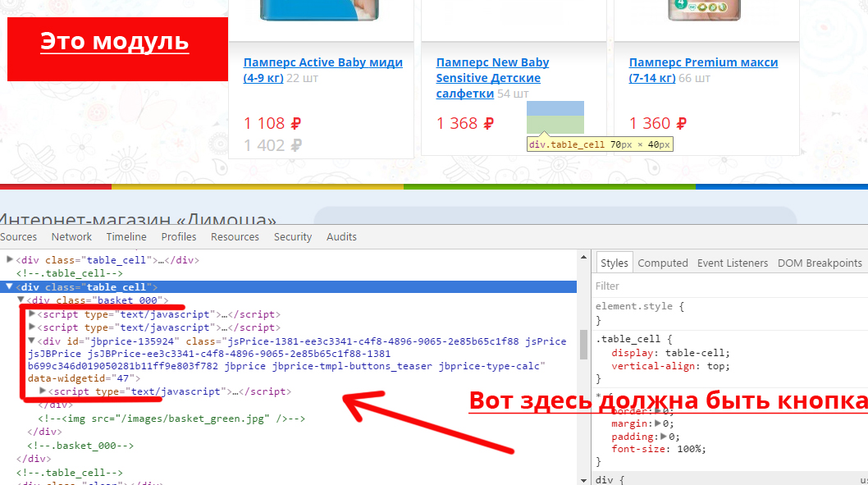Open DOM Breakpoints sidebar tab
The width and height of the screenshot is (868, 485).
[x=819, y=263]
